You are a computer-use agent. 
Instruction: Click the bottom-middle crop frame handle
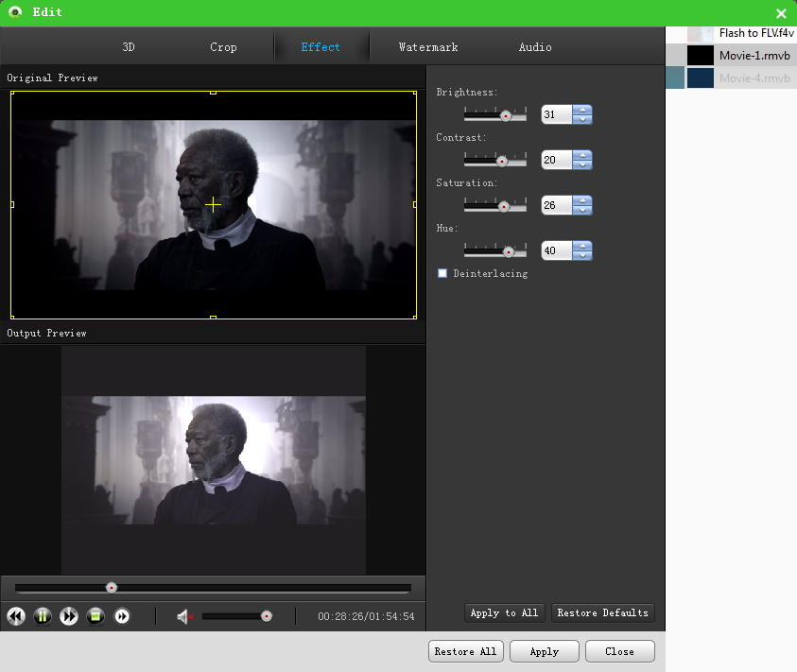coord(213,318)
